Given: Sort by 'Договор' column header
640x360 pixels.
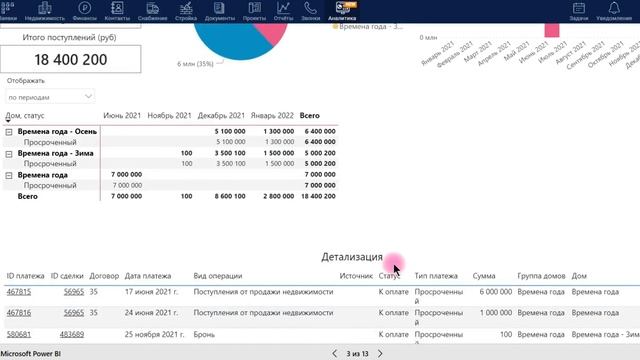Looking at the screenshot, I should (x=104, y=276).
